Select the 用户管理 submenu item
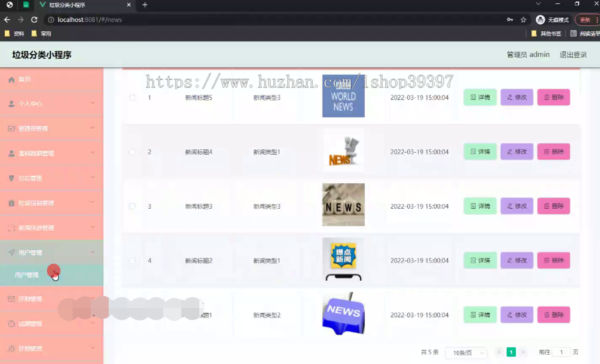Screen dimensions: 600x364 [x=51, y=275]
